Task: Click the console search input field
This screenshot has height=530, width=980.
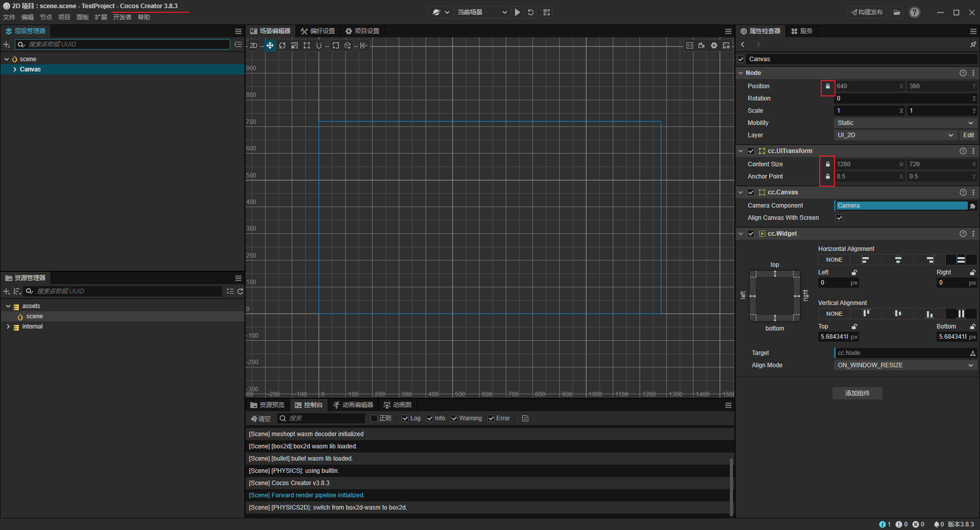Action: coord(325,418)
